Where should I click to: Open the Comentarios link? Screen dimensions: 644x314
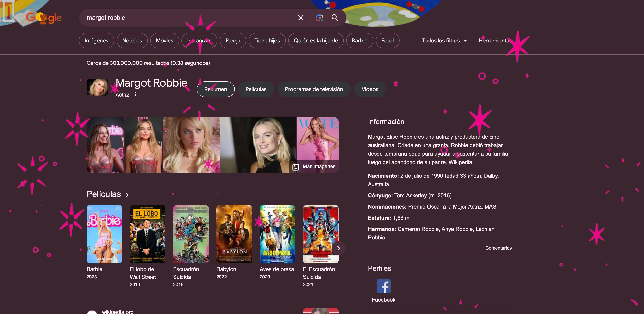(x=498, y=248)
